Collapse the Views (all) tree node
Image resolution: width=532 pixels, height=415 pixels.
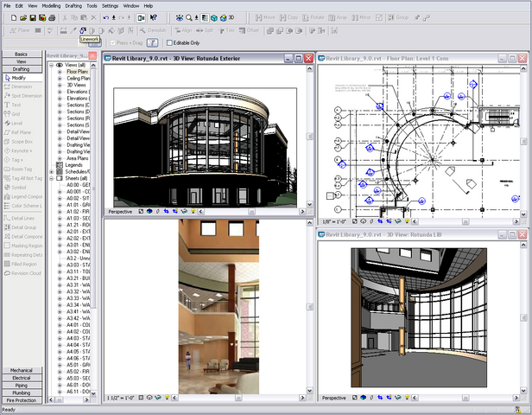point(52,65)
